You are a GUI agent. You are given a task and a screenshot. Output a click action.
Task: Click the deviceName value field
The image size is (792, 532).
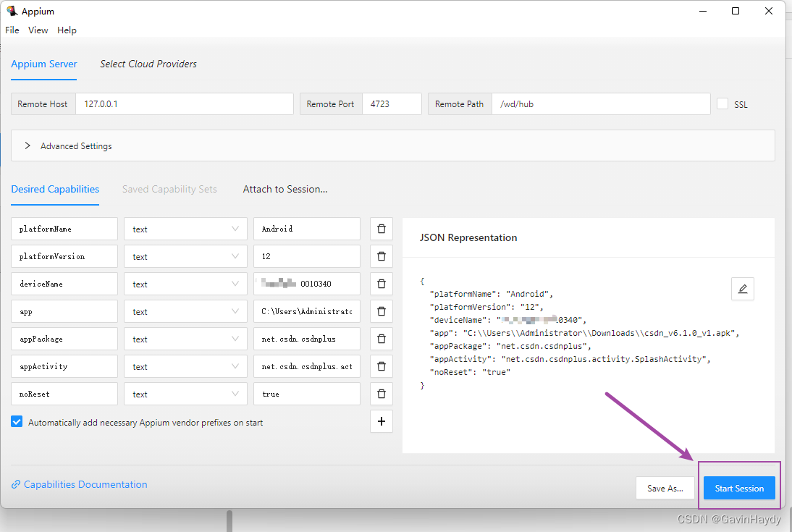[307, 284]
